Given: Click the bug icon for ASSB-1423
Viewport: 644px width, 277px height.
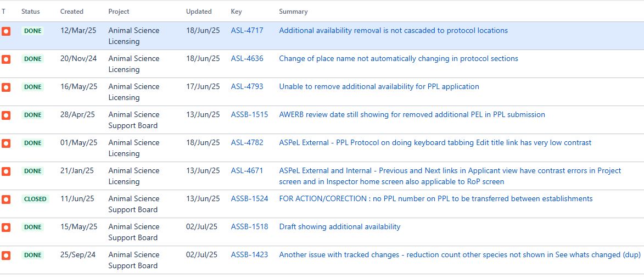Looking at the screenshot, I should (x=5, y=255).
